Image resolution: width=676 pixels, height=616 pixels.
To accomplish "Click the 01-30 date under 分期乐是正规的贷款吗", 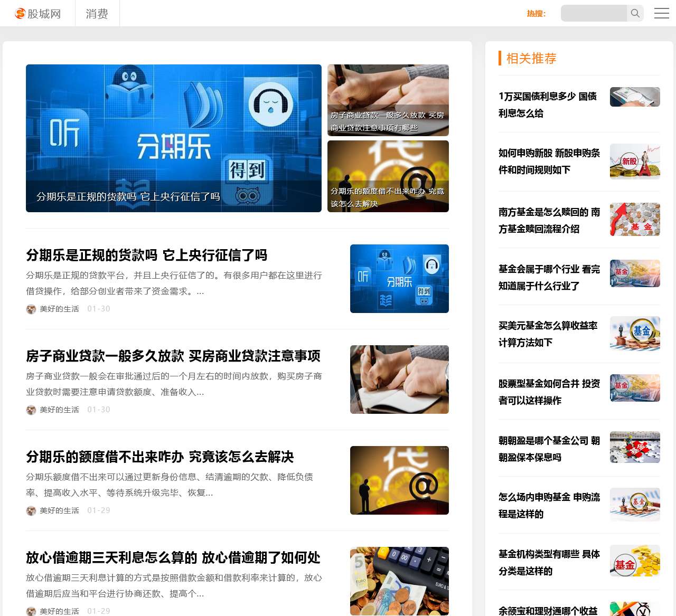I will tap(99, 309).
